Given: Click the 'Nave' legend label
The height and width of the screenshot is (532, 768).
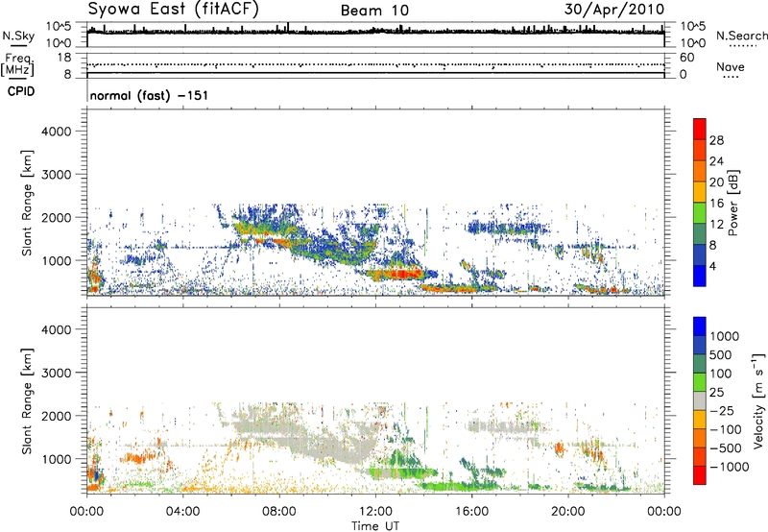Looking at the screenshot, I should [731, 66].
